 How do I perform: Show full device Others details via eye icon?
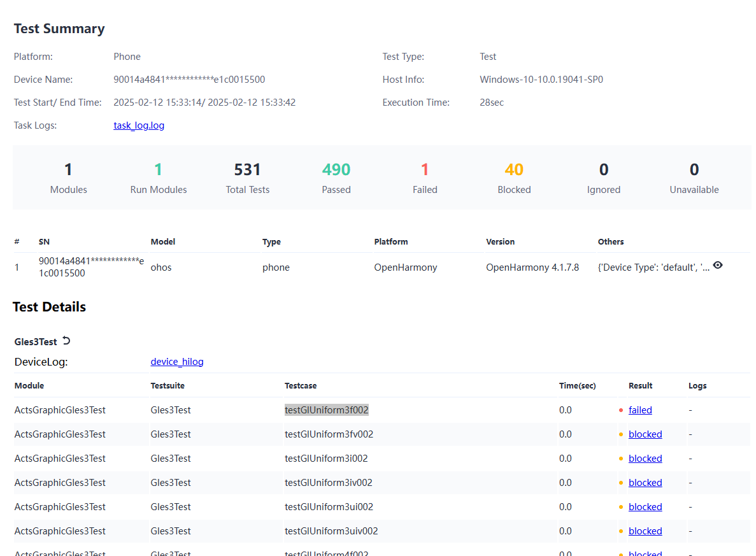[717, 265]
